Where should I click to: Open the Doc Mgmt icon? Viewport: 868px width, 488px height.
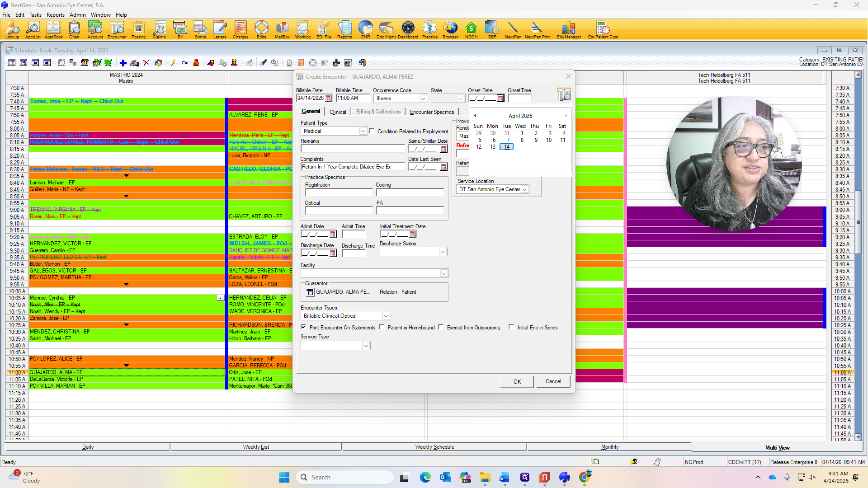(x=386, y=30)
